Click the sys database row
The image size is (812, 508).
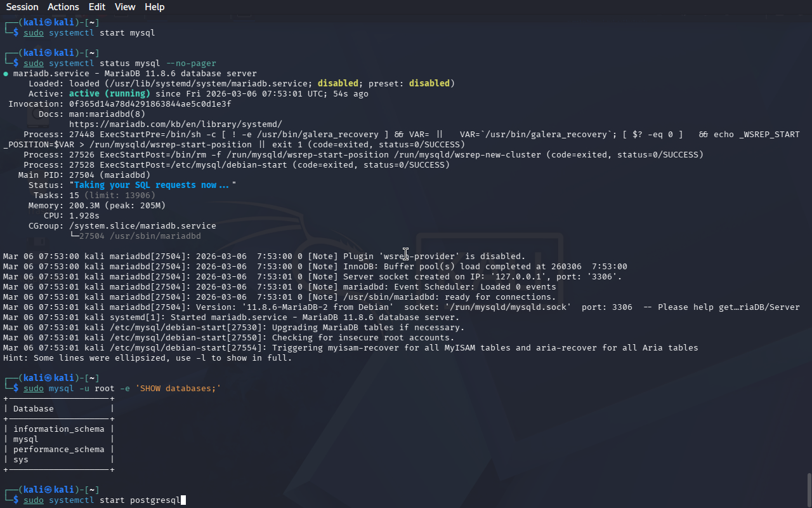21,460
